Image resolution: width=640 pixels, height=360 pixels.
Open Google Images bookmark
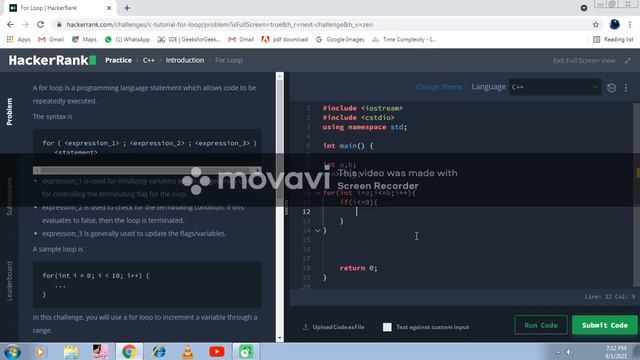(340, 39)
